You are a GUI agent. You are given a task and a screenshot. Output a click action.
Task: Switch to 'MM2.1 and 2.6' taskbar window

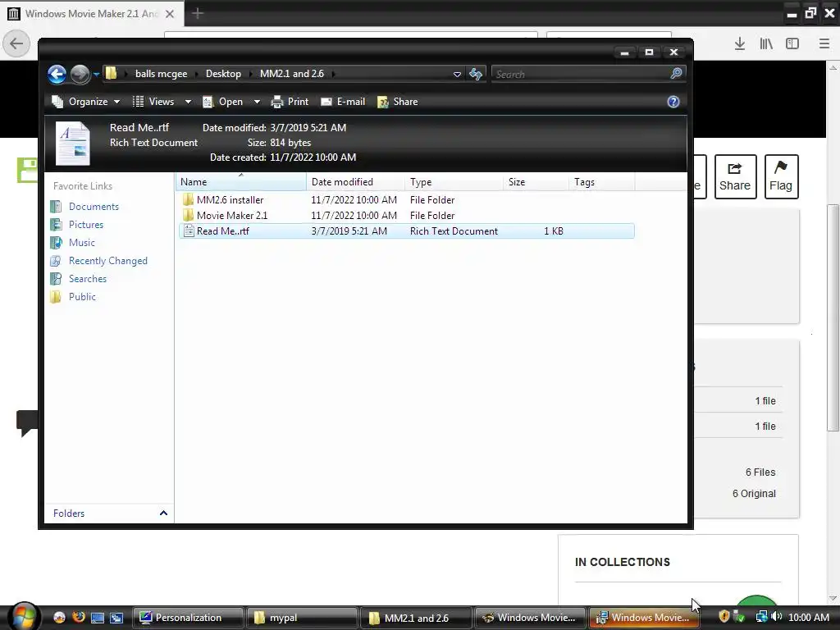(x=416, y=618)
